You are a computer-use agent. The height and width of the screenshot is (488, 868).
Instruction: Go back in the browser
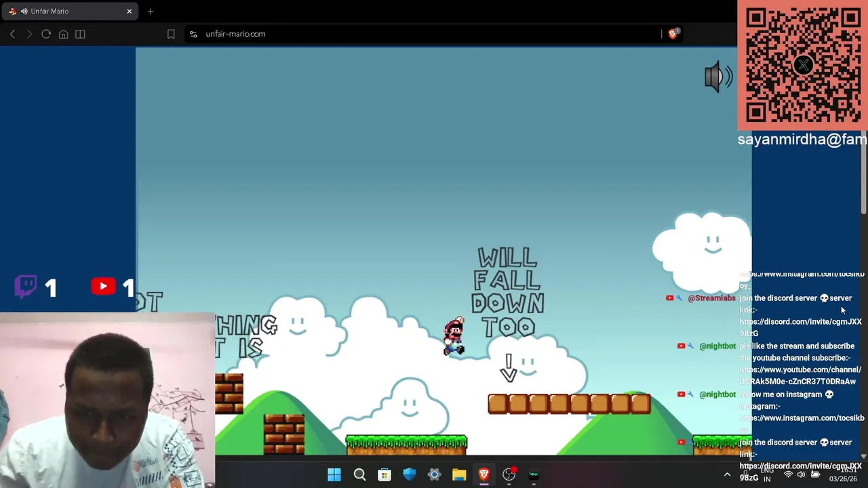(12, 34)
